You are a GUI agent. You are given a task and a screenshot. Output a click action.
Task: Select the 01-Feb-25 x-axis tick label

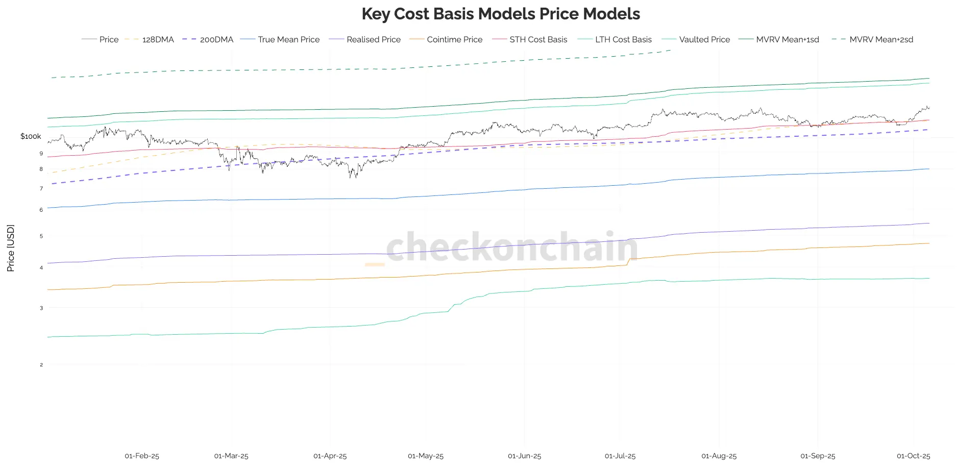(x=142, y=456)
